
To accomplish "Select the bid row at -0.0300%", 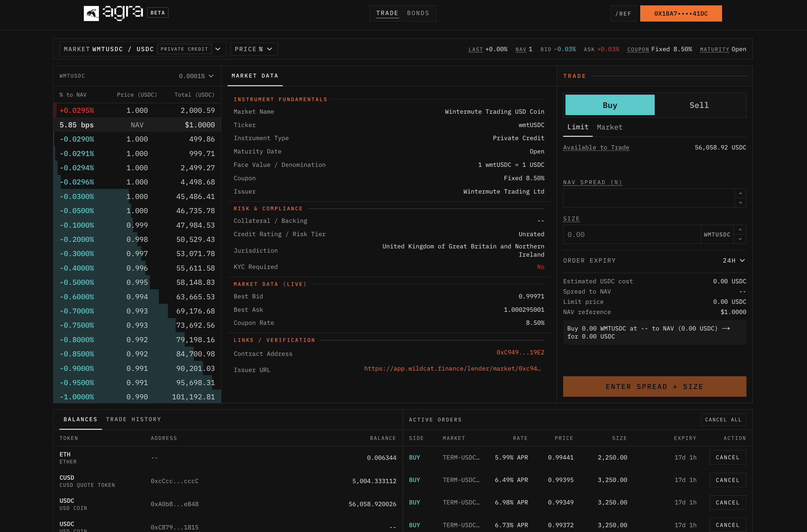I will click(137, 196).
